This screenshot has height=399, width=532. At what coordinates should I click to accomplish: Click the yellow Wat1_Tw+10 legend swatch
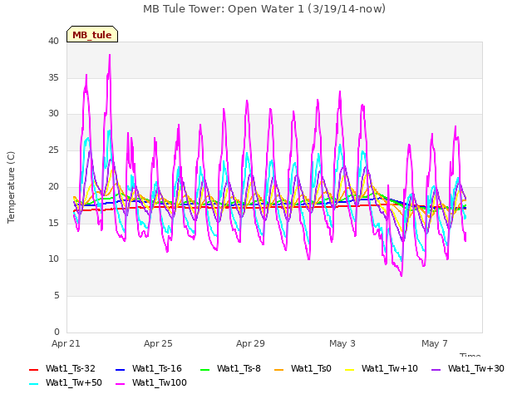pos(349,369)
